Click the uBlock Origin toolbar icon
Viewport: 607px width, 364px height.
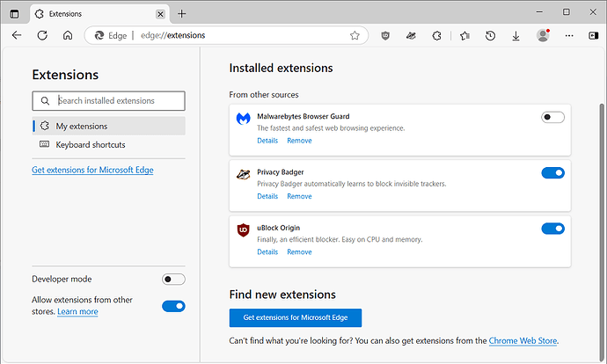[385, 35]
